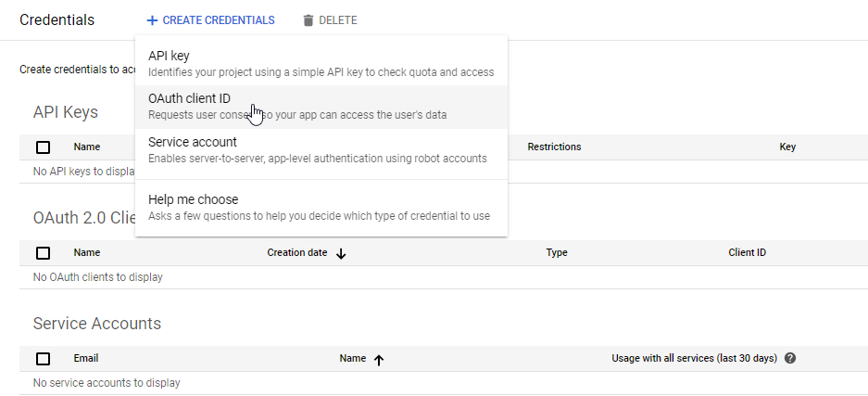Choose the Service account option
The height and width of the screenshot is (396, 868).
tap(321, 150)
